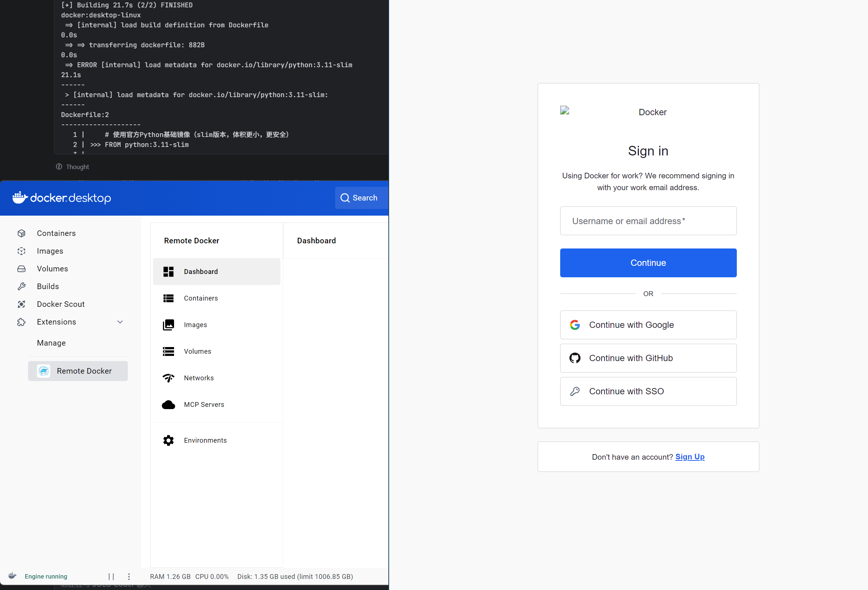Click the Volumes drive icon in sidebar

[x=21, y=269]
